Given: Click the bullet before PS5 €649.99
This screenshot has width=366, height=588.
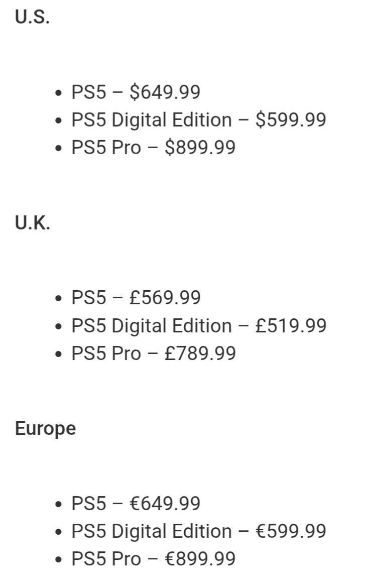Looking at the screenshot, I should pyautogui.click(x=60, y=505).
